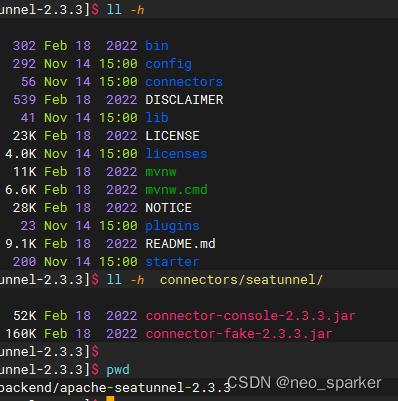Select the 11K size of mvnw
This screenshot has width=398, height=401.
[x=24, y=172]
